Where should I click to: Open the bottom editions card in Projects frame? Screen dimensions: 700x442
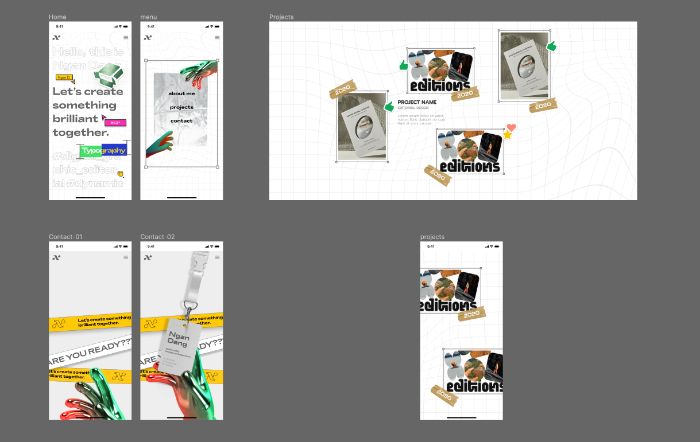point(470,151)
